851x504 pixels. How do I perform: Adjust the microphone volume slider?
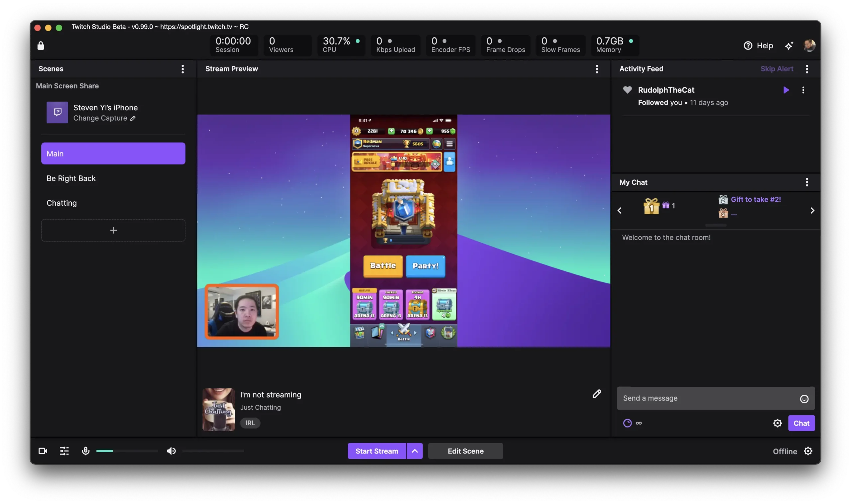pos(127,451)
